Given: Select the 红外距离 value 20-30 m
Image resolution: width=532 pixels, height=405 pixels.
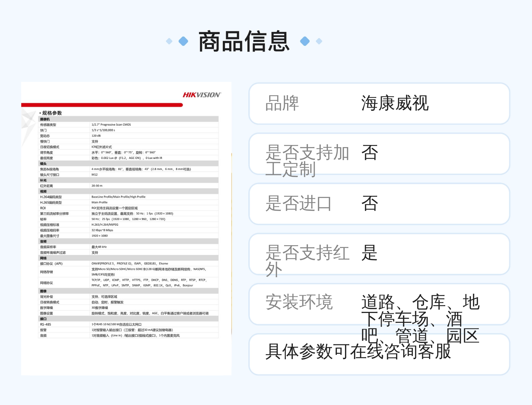Looking at the screenshot, I should click(97, 186).
